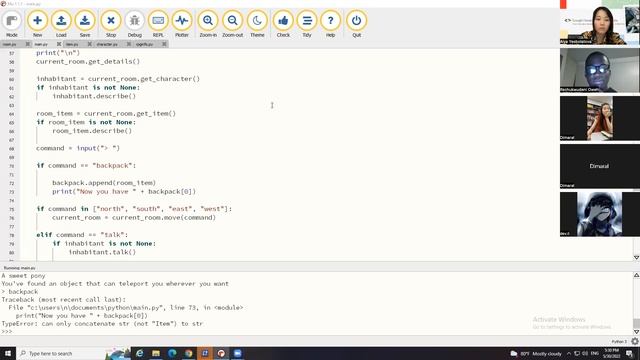This screenshot has width=640, height=360.
Task: Click the inhabitant.talk() line
Action: pos(102,252)
